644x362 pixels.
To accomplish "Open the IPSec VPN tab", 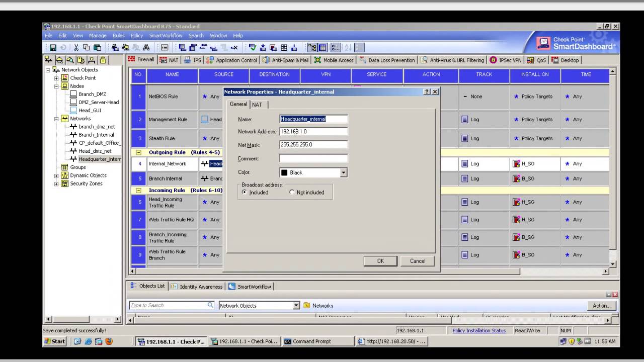I will 506,60.
